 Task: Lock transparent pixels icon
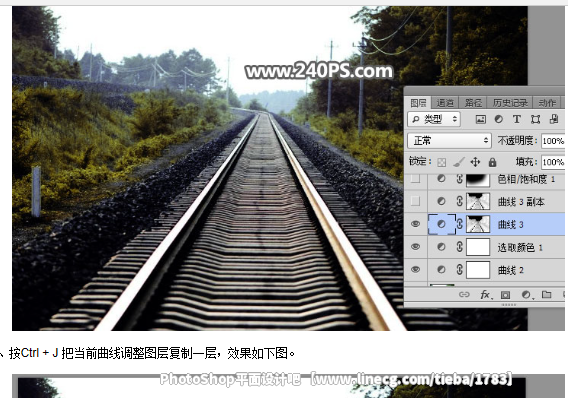pos(441,162)
